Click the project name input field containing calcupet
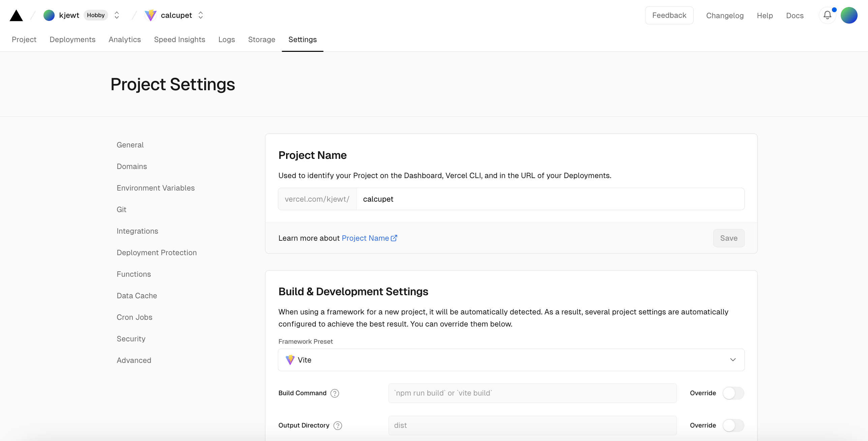The width and height of the screenshot is (868, 441). [550, 199]
